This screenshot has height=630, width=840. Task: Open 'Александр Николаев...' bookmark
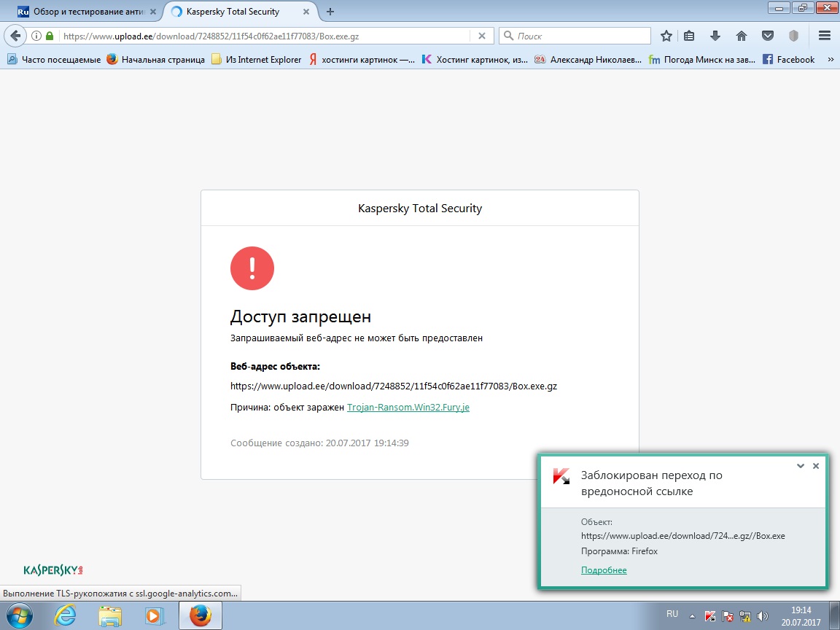[588, 60]
